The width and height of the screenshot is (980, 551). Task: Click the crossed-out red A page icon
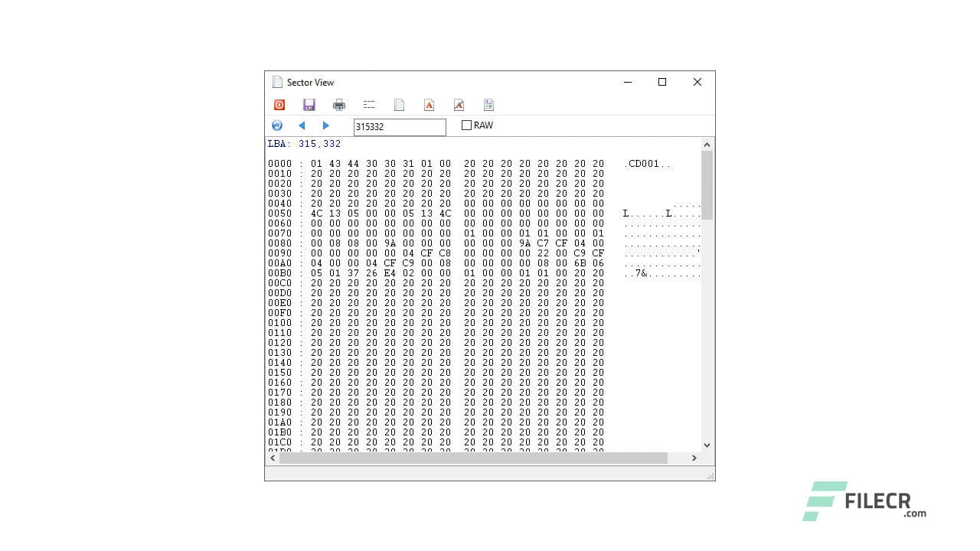[459, 105]
